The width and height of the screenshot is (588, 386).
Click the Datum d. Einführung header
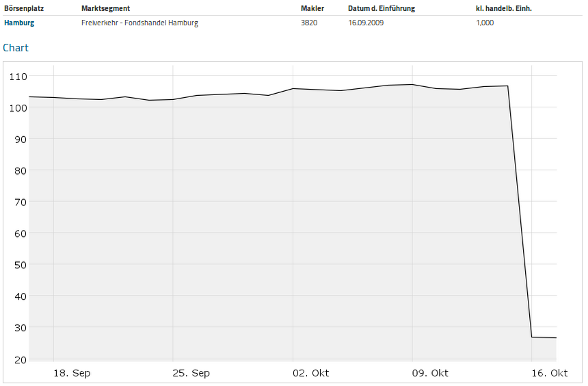point(381,8)
